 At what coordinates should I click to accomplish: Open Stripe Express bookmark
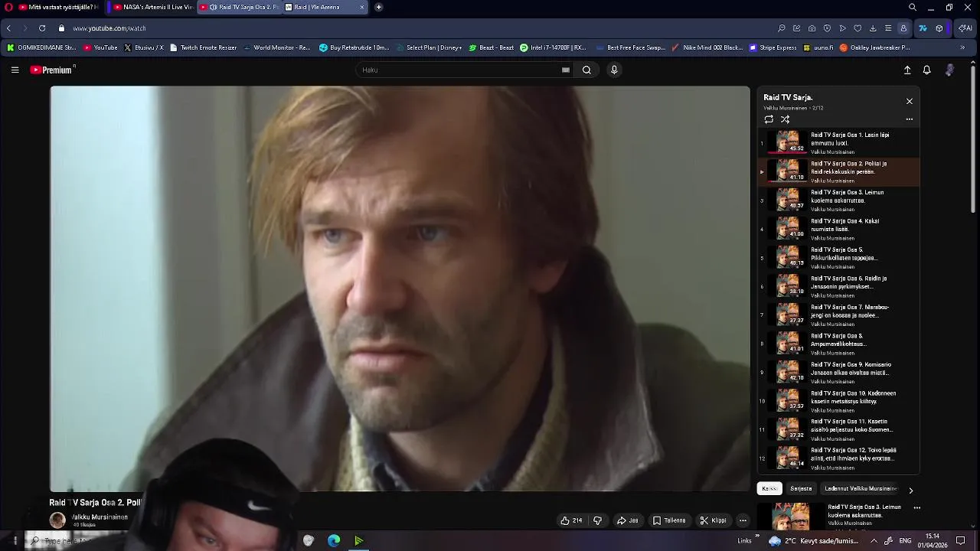[773, 47]
